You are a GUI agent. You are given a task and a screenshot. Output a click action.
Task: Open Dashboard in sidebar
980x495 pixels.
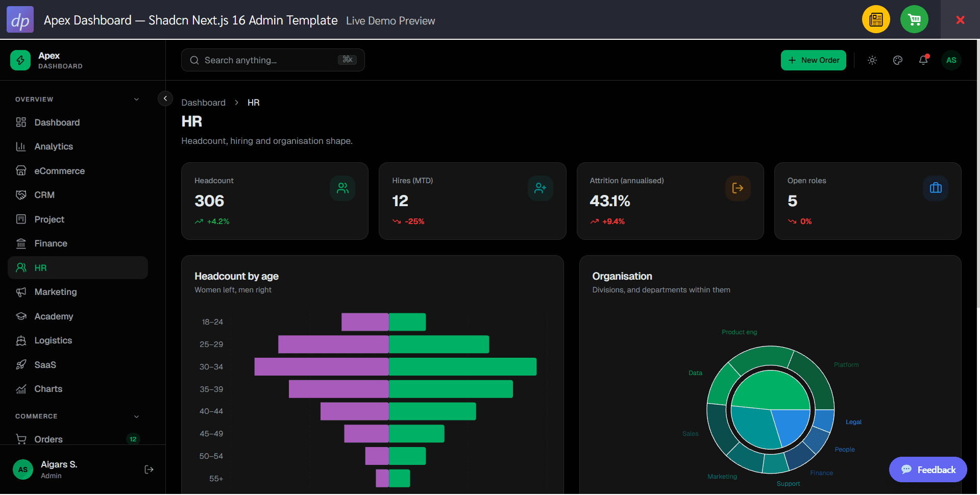78,122
